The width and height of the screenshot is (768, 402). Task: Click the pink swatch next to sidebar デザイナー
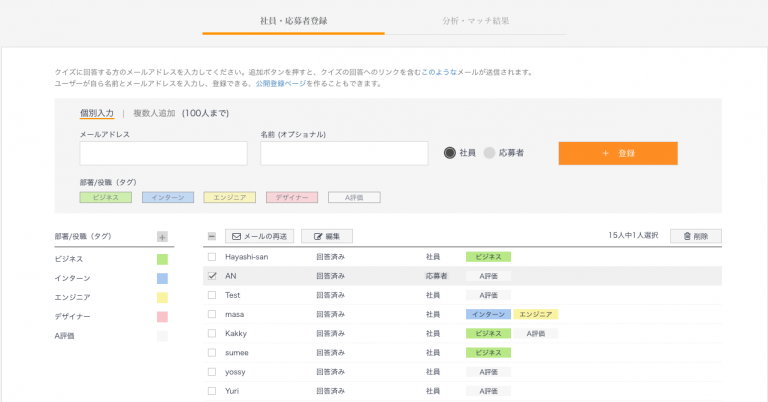coord(162,317)
